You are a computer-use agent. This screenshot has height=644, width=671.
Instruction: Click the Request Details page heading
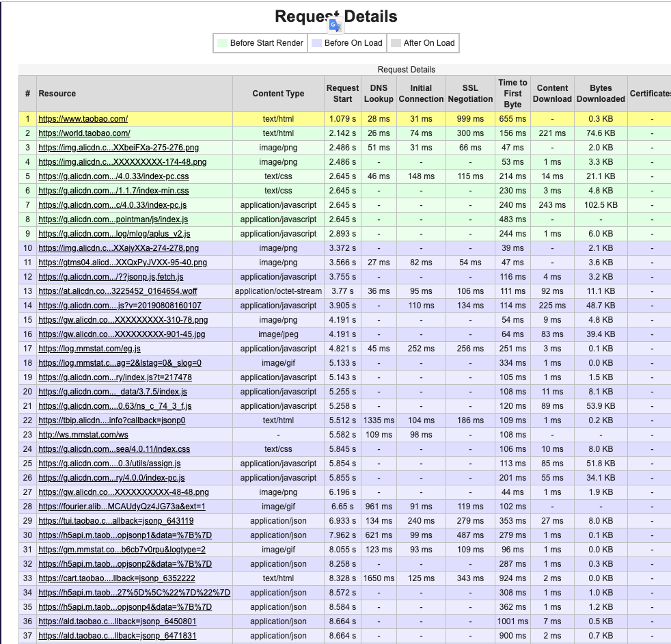[336, 16]
